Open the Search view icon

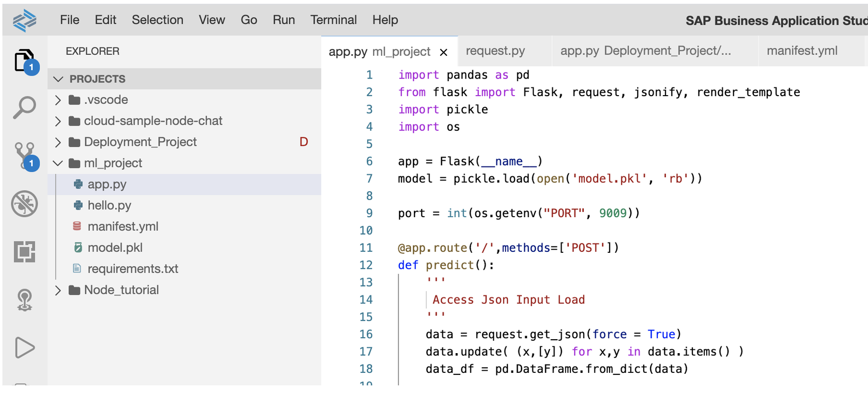click(24, 108)
